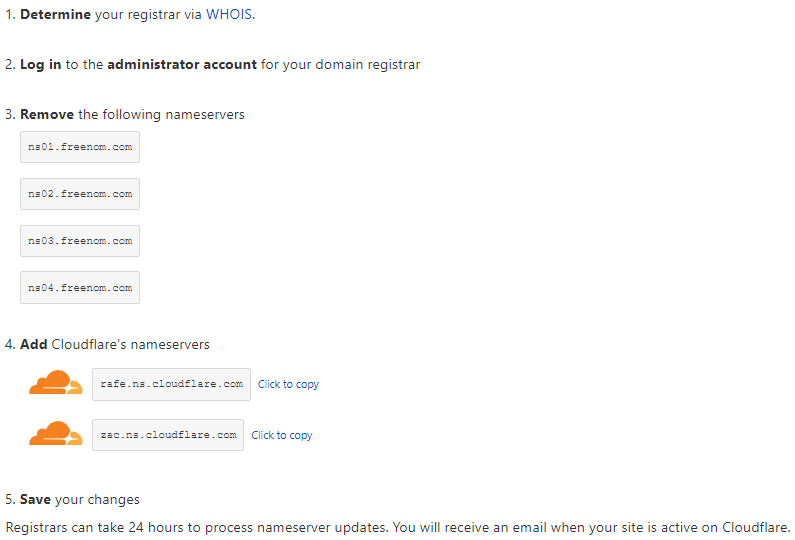Click the ns03.freenom.com code box
795x540 pixels.
(x=80, y=241)
